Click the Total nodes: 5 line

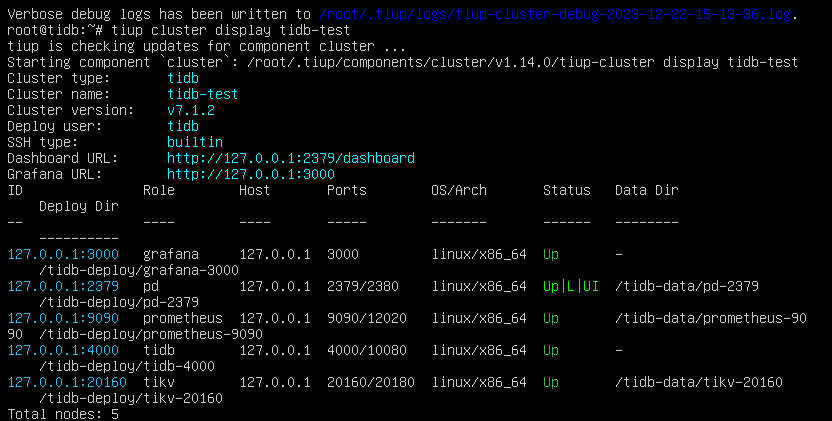63,413
